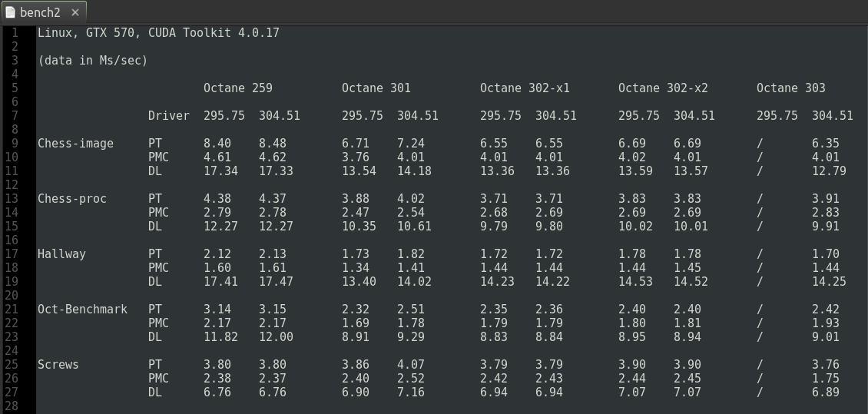
Task: Click the value 12.79 under Octane 303
Action: point(829,171)
